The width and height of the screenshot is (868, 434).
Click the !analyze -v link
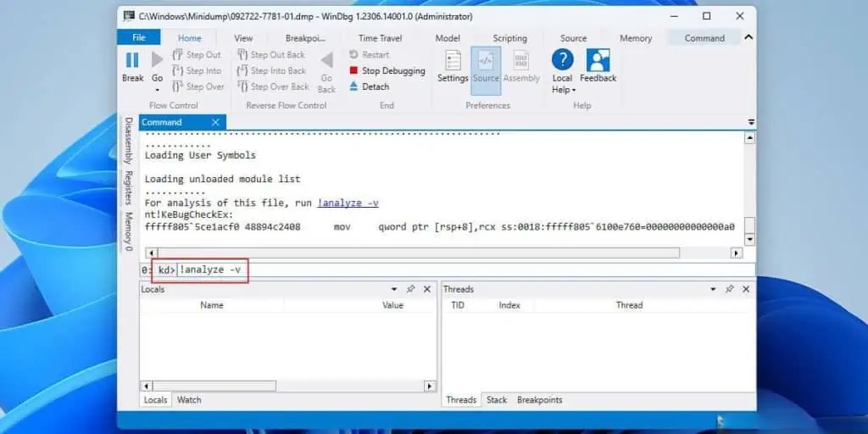click(348, 203)
